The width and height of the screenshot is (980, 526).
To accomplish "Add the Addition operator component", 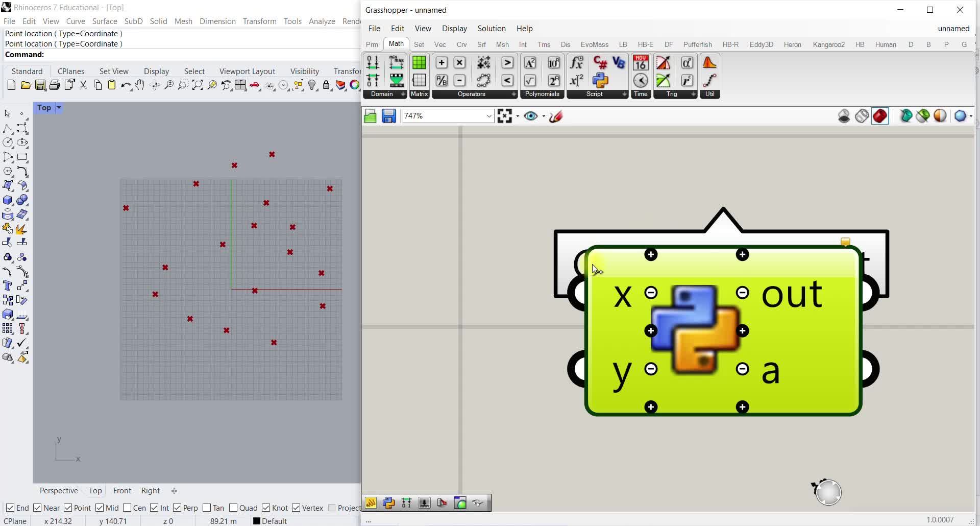I will click(x=442, y=63).
